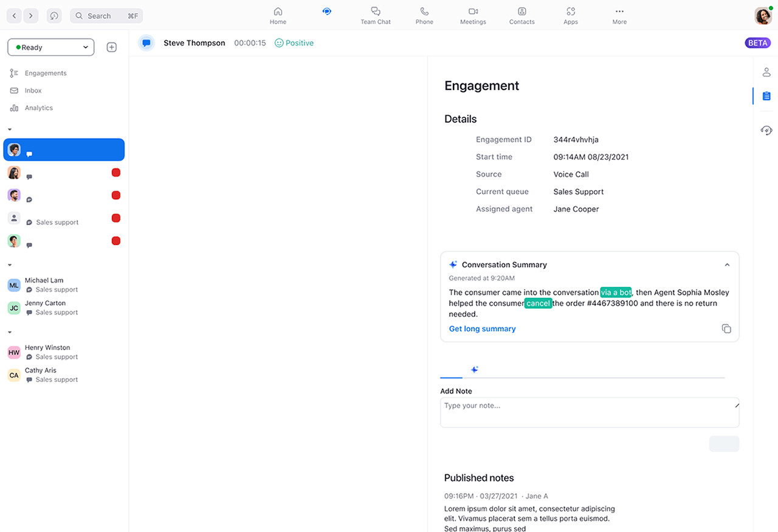778x532 pixels.
Task: Click the history clock icon
Action: [x=54, y=16]
